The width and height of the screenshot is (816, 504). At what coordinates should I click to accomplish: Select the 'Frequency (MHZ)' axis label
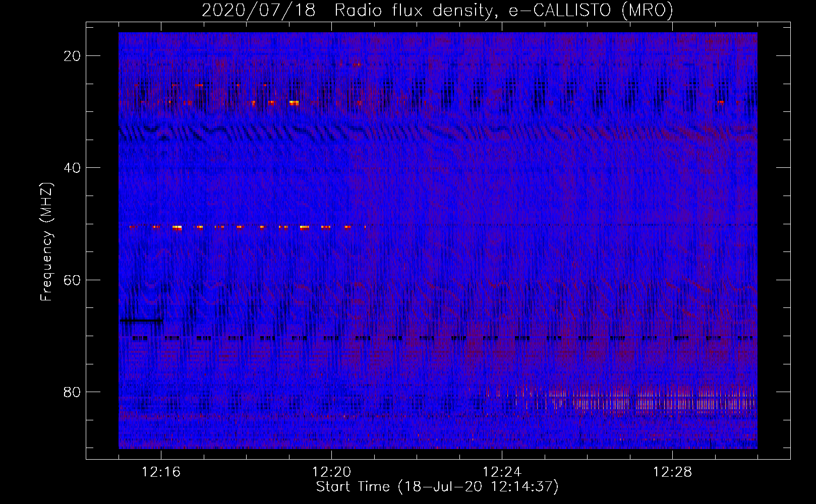pyautogui.click(x=47, y=242)
